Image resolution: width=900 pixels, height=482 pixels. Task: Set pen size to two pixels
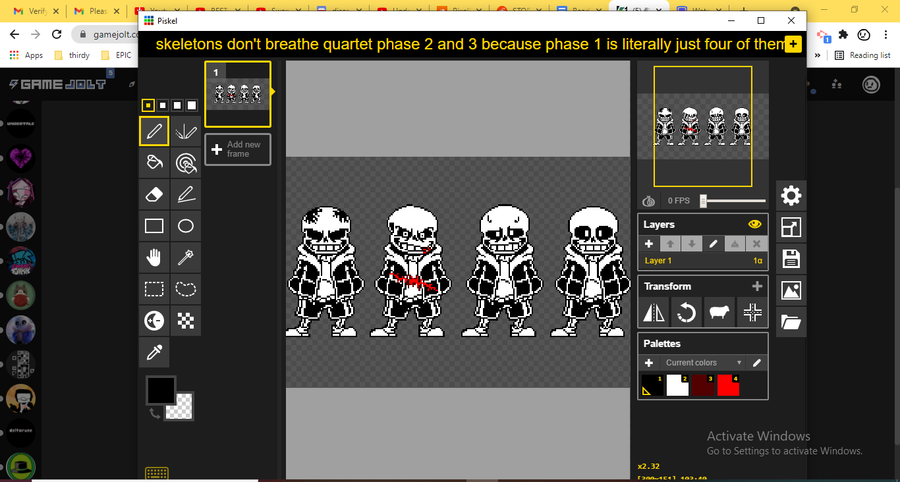tap(163, 105)
